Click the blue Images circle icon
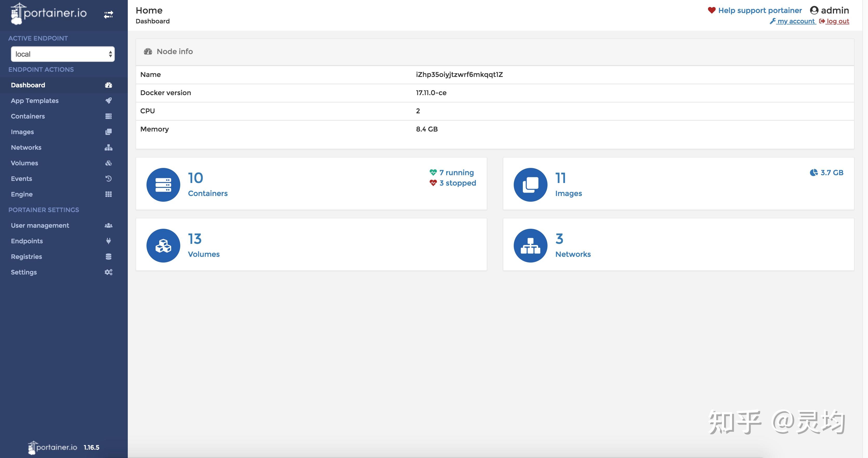 point(530,185)
